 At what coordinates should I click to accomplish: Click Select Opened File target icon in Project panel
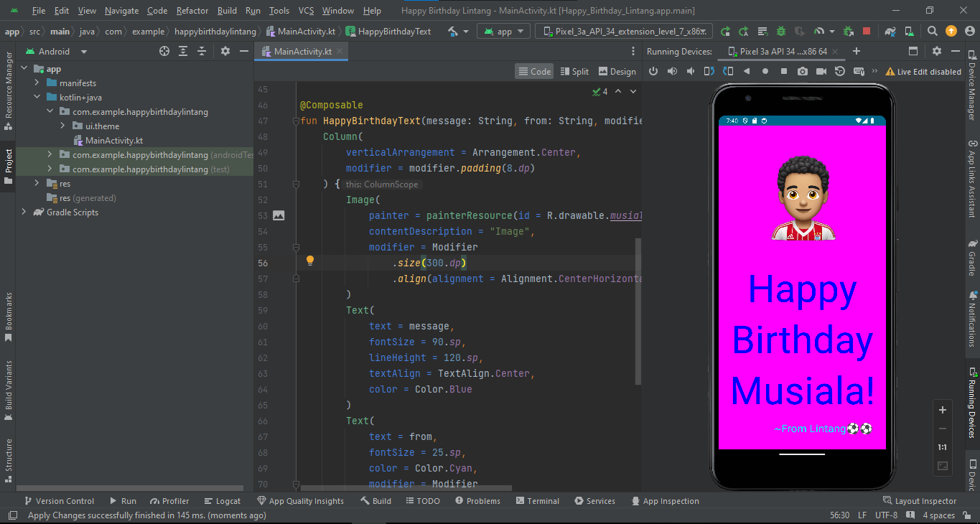click(x=164, y=51)
